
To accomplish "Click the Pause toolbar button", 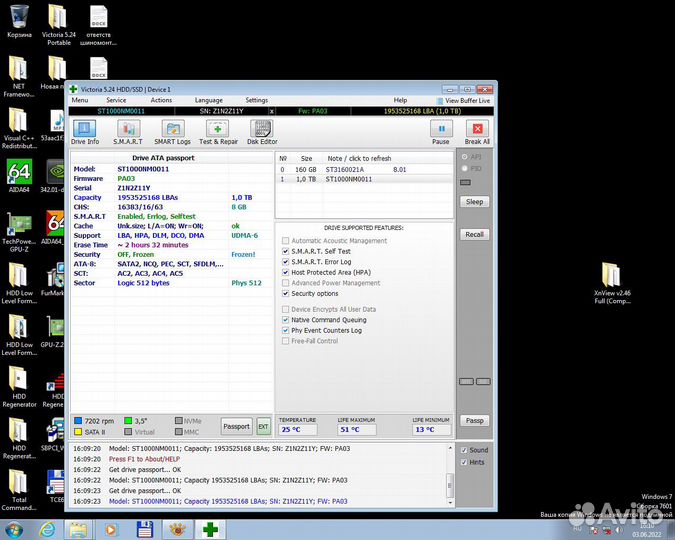I will (x=441, y=132).
